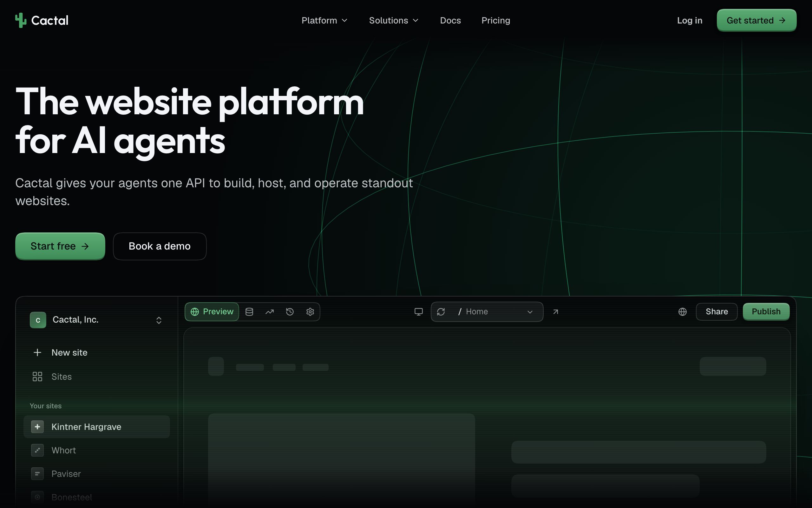Image resolution: width=812 pixels, height=508 pixels.
Task: Click the Publish button
Action: point(766,312)
